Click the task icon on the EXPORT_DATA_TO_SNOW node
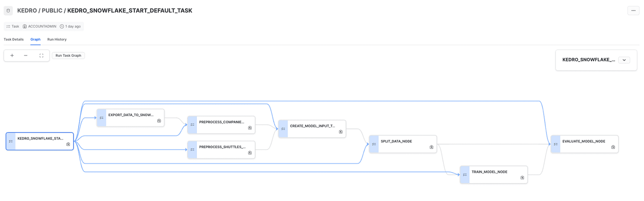This screenshot has height=201, width=644. [102, 118]
